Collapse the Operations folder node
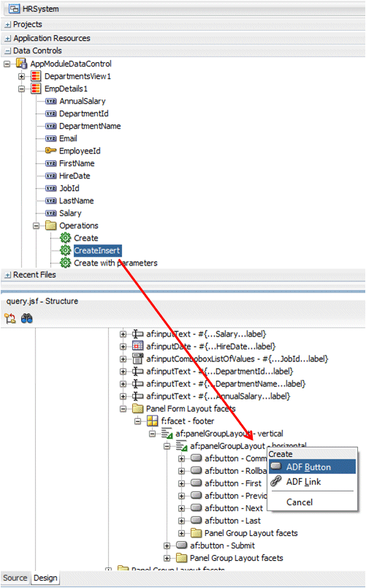 [x=36, y=226]
